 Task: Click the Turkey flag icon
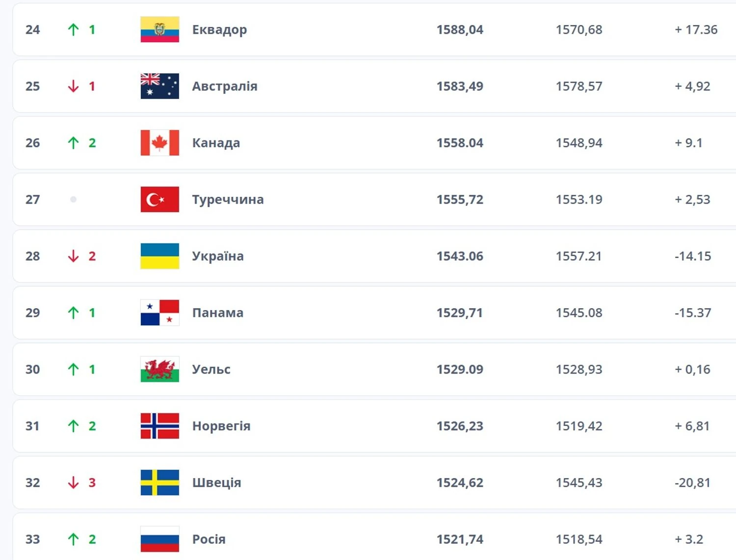tap(159, 199)
